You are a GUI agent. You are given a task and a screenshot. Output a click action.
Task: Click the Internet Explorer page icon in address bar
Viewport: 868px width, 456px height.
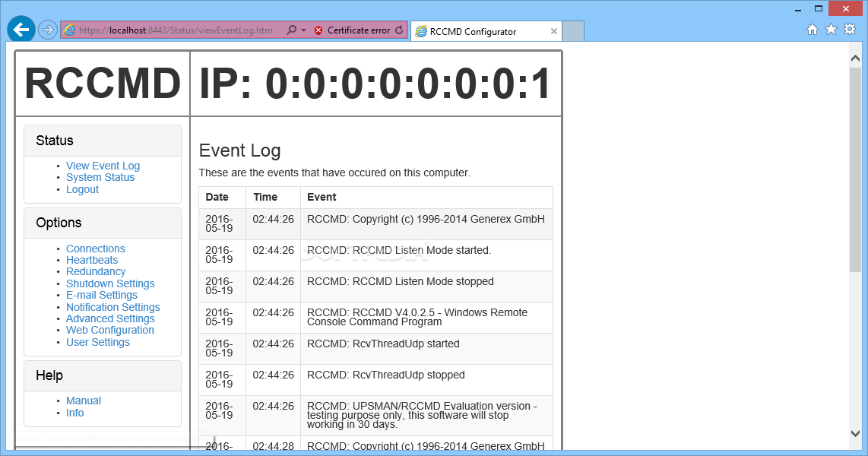(69, 30)
